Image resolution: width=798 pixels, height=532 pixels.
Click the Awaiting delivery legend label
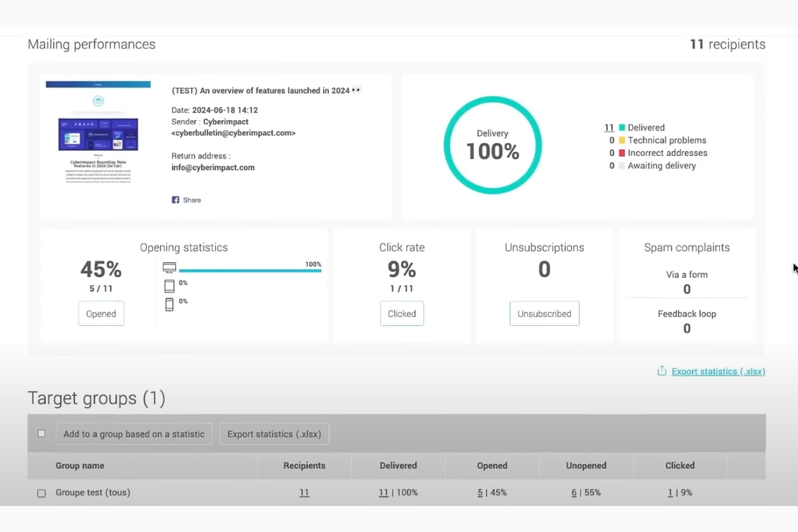coord(662,165)
